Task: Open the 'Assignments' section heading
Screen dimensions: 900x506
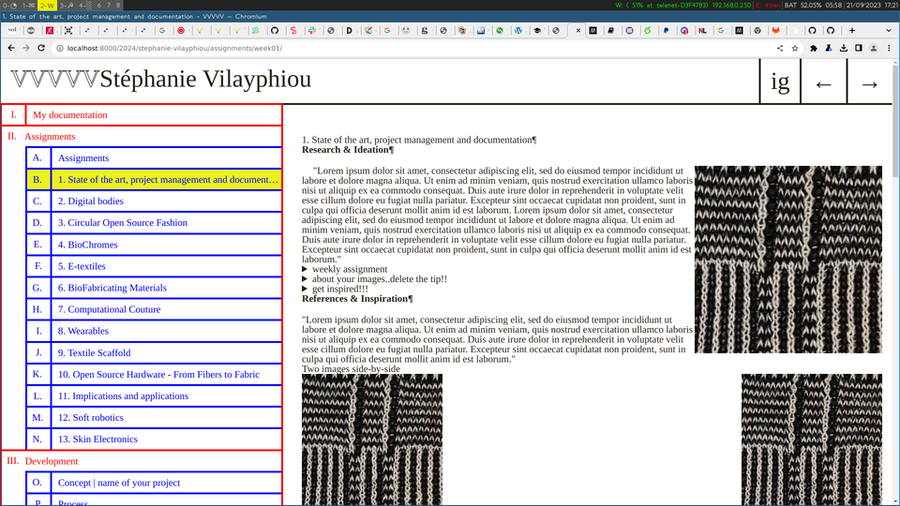Action: pos(49,137)
